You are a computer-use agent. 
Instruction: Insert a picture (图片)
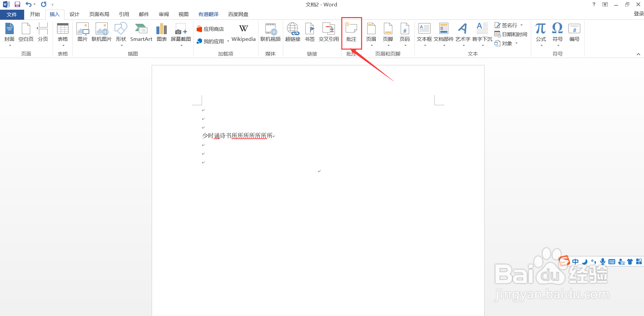(83, 33)
